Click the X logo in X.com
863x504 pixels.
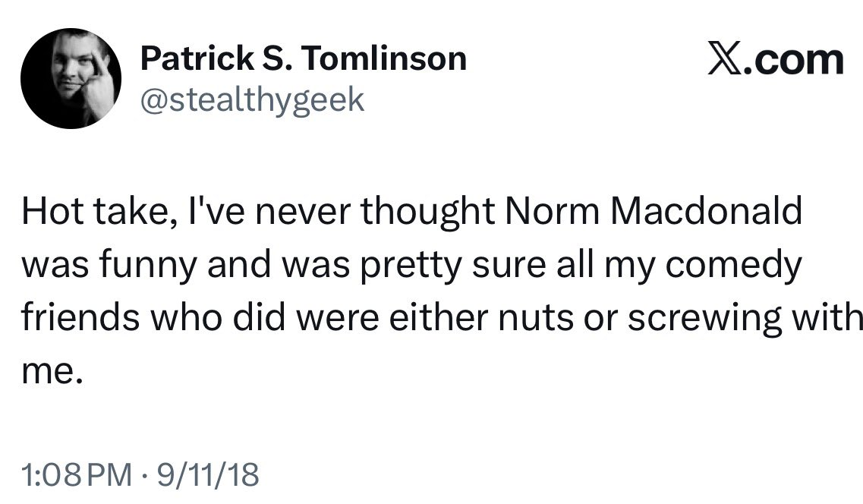point(725,58)
